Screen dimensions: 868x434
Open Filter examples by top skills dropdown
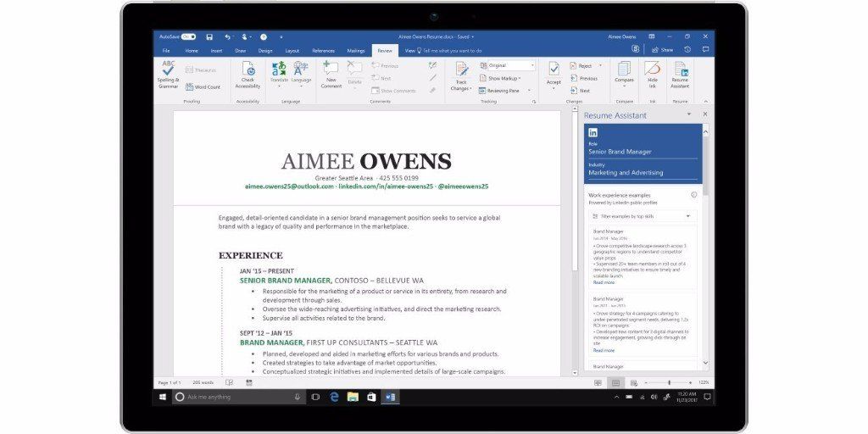click(x=642, y=216)
